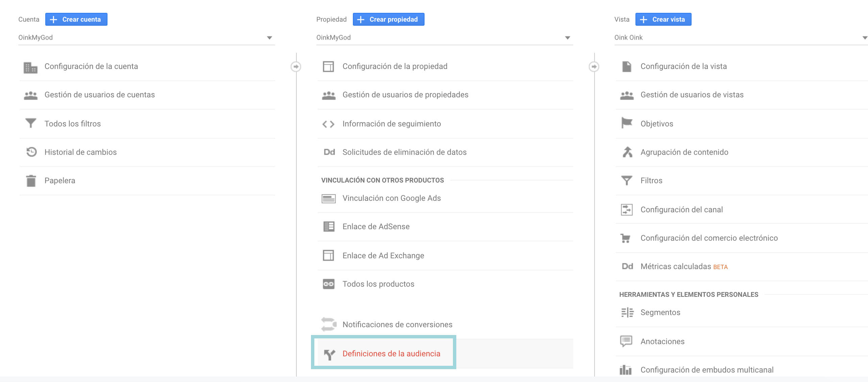
Task: Select Gestión de usuarios de propiedades
Action: (405, 95)
